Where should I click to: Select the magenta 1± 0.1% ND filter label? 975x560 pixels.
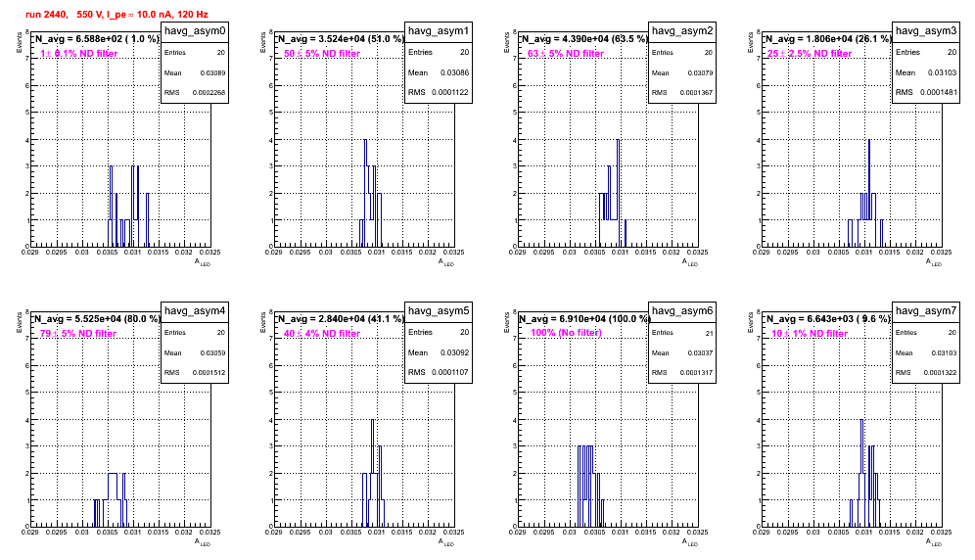click(78, 54)
